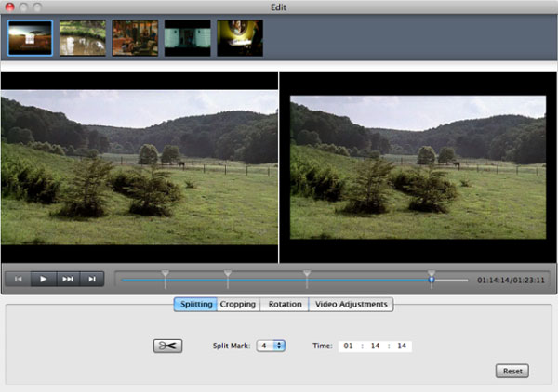This screenshot has width=558, height=392.
Task: Close the Edit window
Action: tap(10, 7)
